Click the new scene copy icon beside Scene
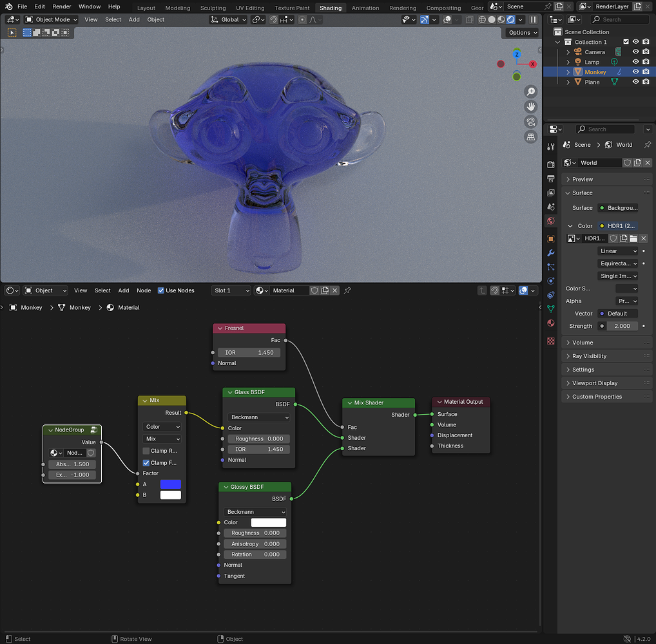 click(559, 6)
